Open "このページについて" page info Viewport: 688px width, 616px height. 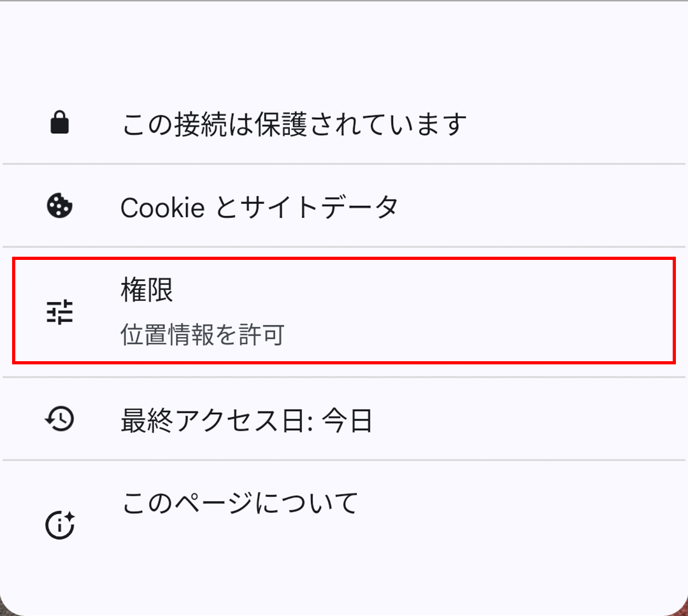[x=240, y=503]
